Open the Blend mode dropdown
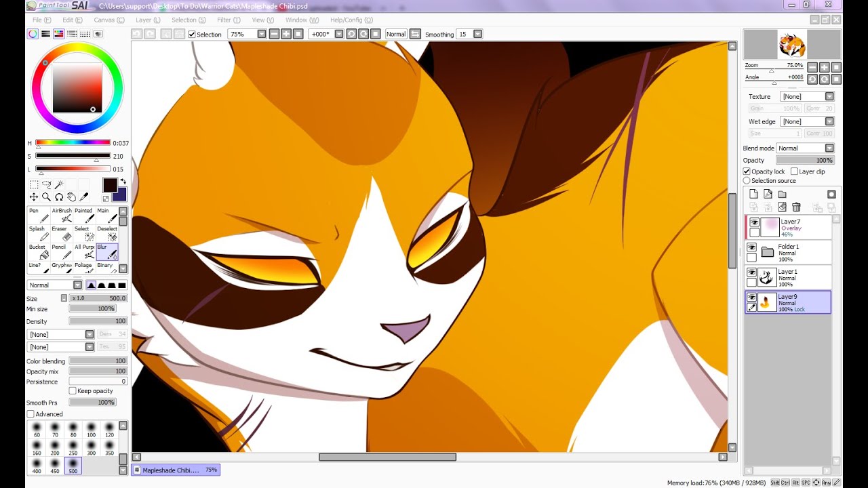 coord(829,148)
